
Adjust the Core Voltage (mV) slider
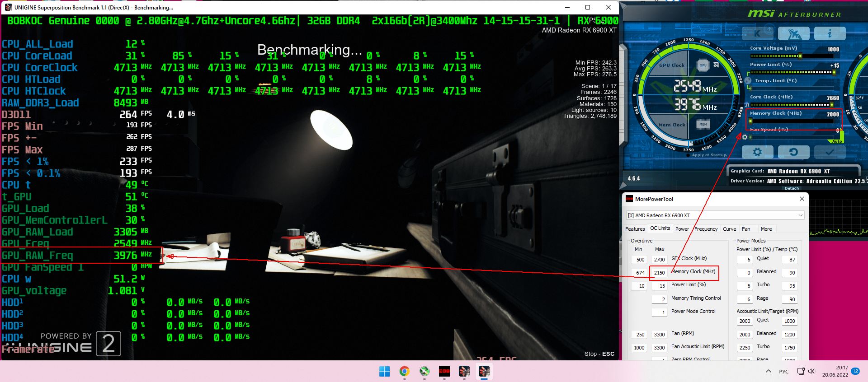(x=792, y=56)
